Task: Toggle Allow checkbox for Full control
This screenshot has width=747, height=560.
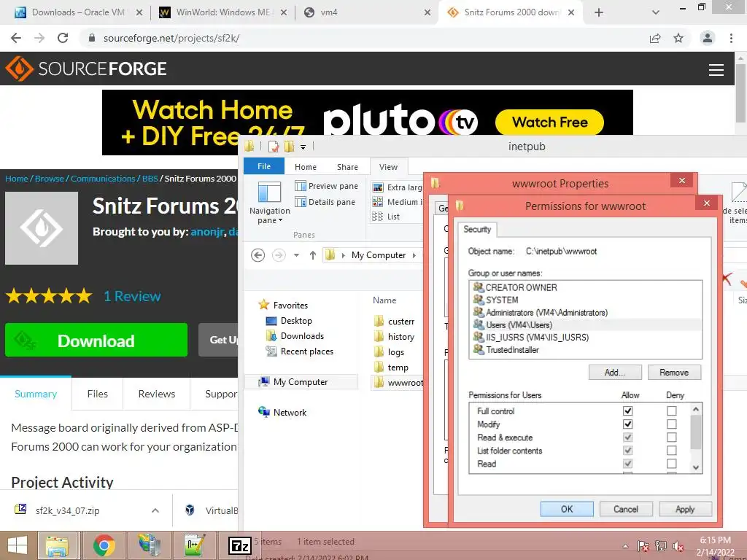Action: (627, 411)
